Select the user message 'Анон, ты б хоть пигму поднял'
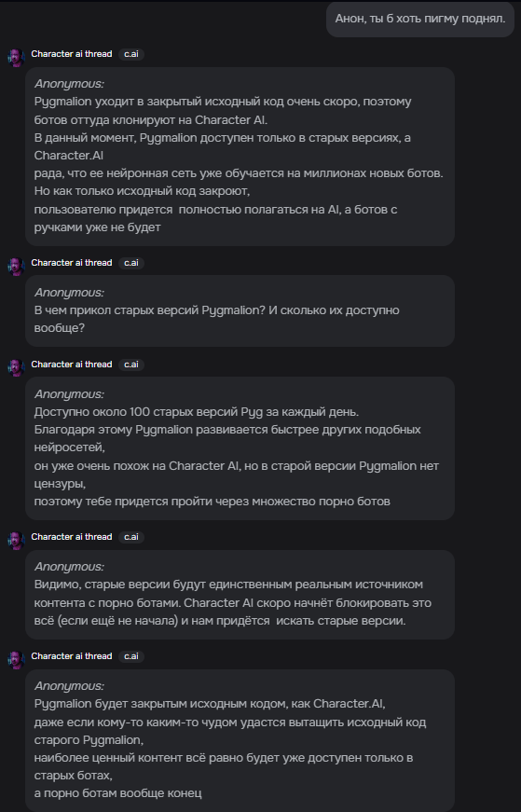 (x=420, y=20)
